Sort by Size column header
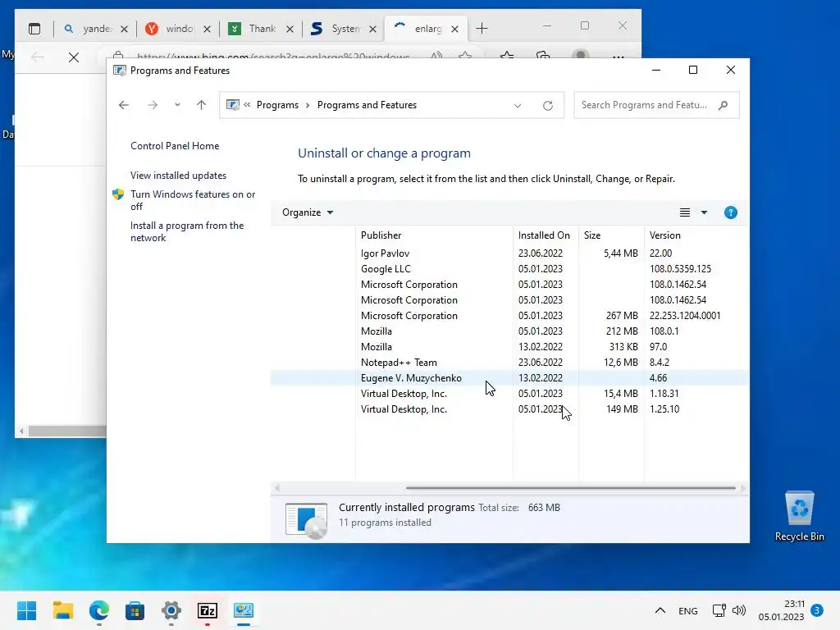Screen dimensions: 840x630 tap(611, 235)
